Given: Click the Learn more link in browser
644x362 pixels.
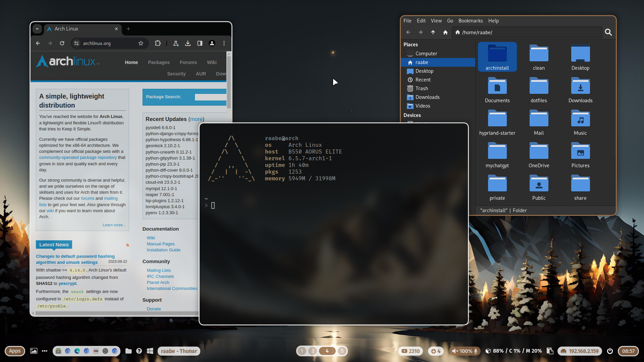Looking at the screenshot, I should [x=114, y=225].
